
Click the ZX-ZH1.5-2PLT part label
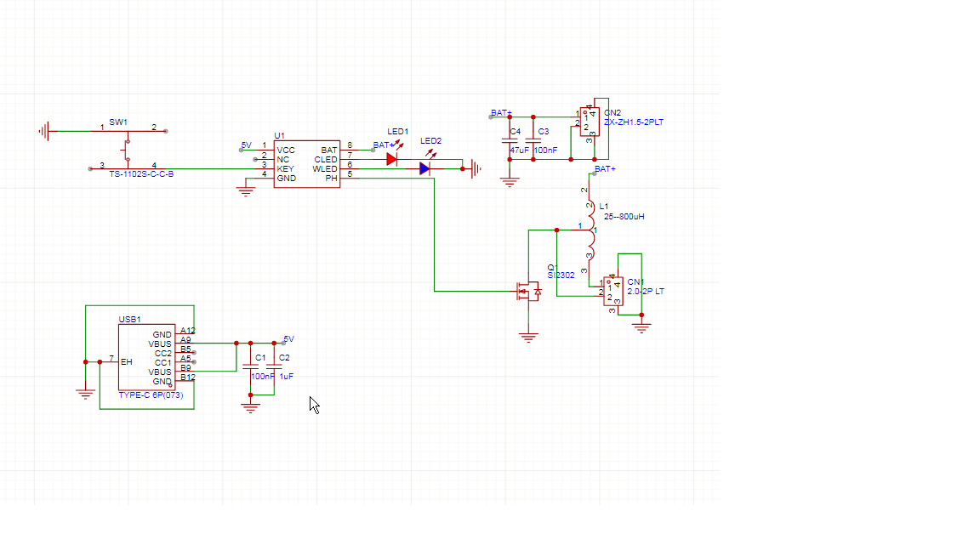tap(634, 122)
